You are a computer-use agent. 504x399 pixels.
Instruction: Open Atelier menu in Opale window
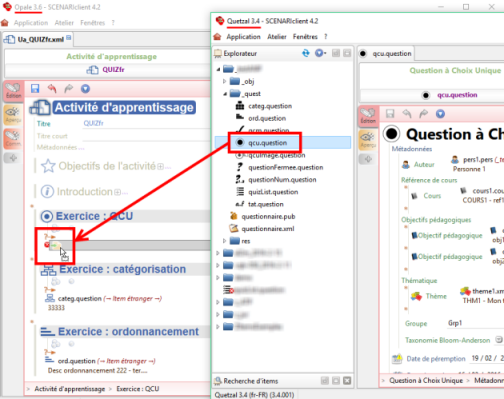tap(64, 23)
